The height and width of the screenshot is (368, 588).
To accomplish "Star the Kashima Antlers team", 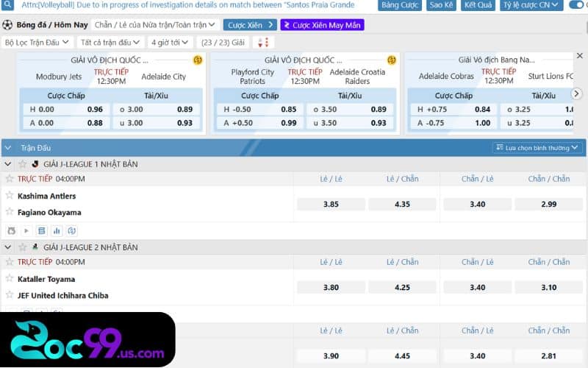I will [10, 195].
